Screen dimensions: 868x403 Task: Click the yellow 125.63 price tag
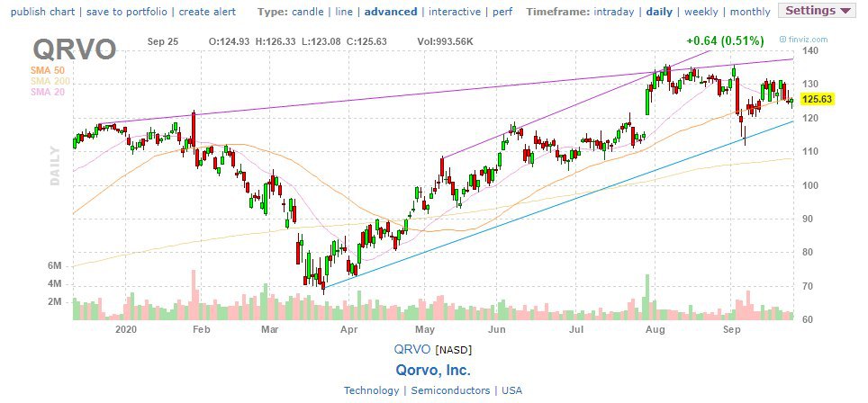click(x=817, y=100)
